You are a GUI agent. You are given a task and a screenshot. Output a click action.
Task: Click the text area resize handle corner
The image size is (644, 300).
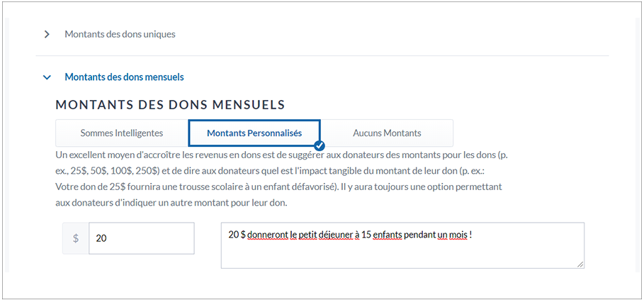[x=580, y=265]
